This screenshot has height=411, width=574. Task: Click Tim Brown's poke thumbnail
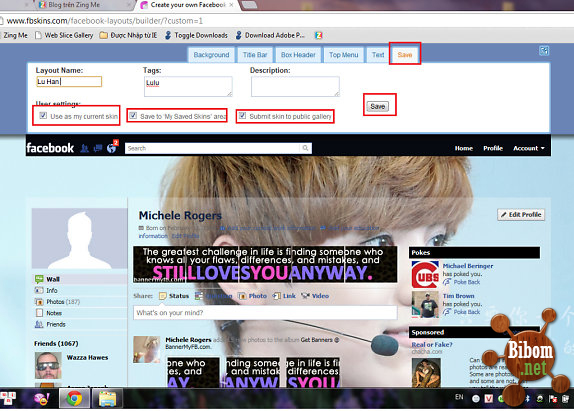point(425,304)
